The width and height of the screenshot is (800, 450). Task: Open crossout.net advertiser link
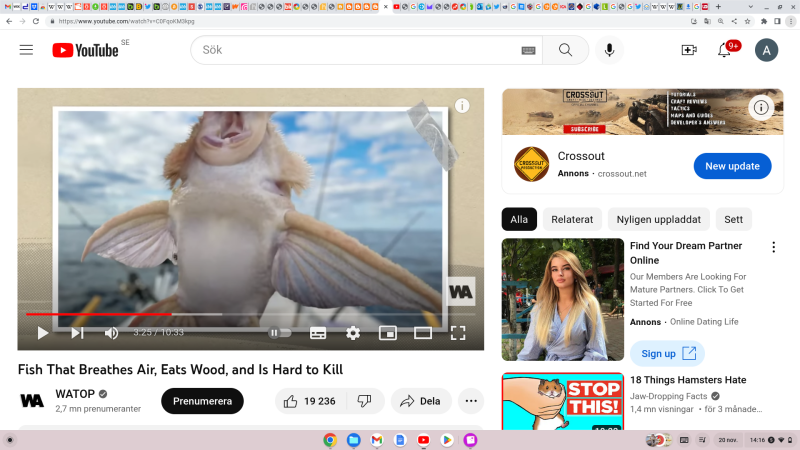click(622, 173)
